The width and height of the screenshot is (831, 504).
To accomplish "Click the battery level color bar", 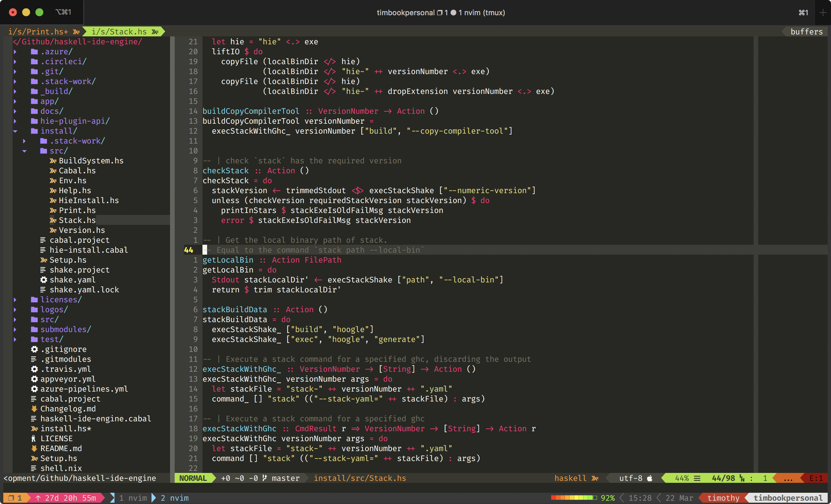I will 573,498.
